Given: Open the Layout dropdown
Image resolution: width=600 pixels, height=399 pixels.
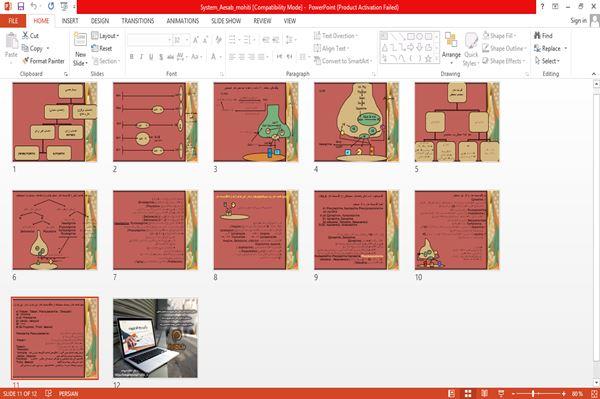Looking at the screenshot, I should coord(105,36).
